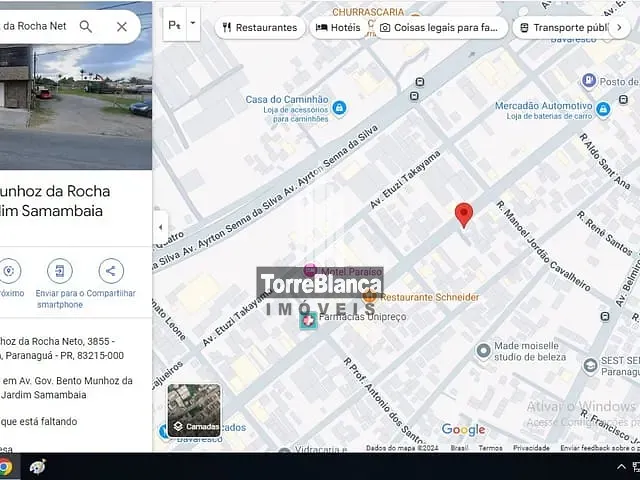
Task: Click the Vidraçaria marker at bottom
Action: coord(284,451)
